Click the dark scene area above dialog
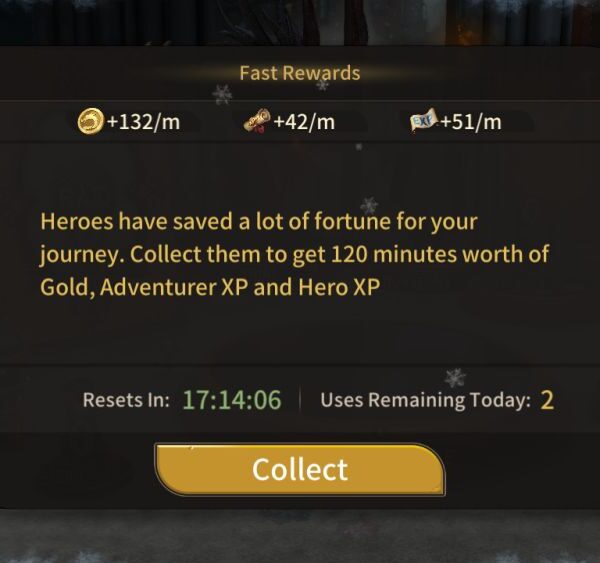This screenshot has width=600, height=563. (x=300, y=22)
